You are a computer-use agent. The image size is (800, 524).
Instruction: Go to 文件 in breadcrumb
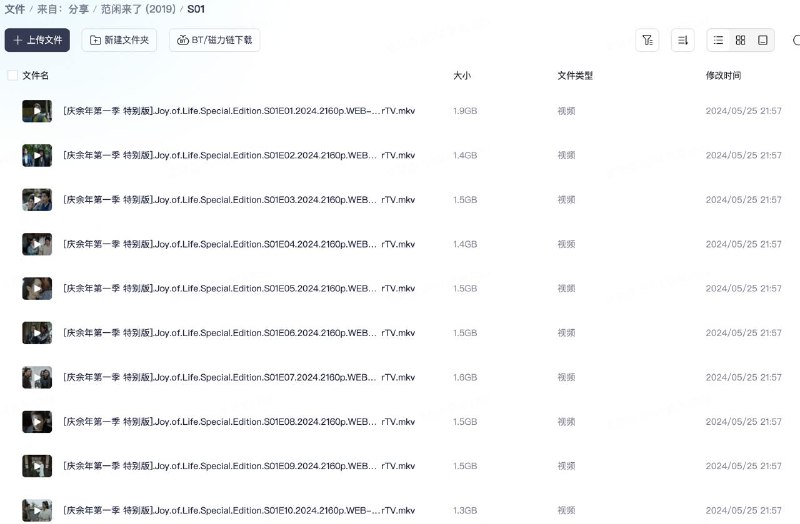[14, 9]
